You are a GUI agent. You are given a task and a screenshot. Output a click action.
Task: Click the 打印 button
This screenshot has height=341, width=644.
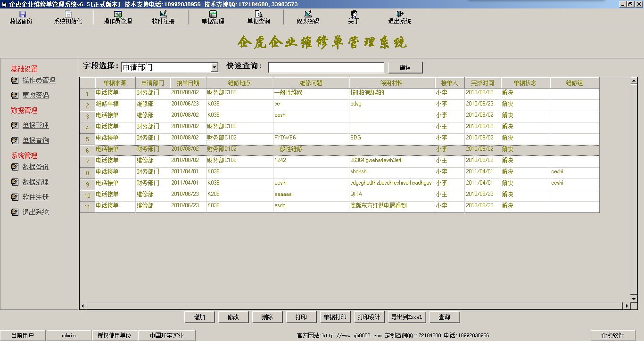(x=301, y=317)
